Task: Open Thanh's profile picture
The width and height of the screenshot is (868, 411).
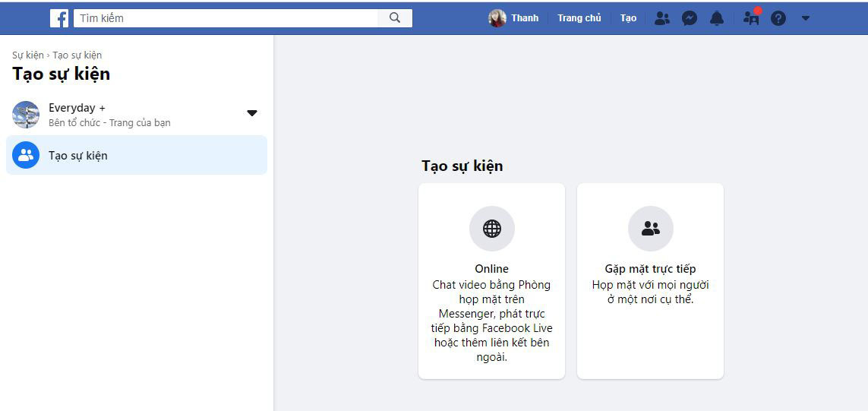Action: coord(497,18)
